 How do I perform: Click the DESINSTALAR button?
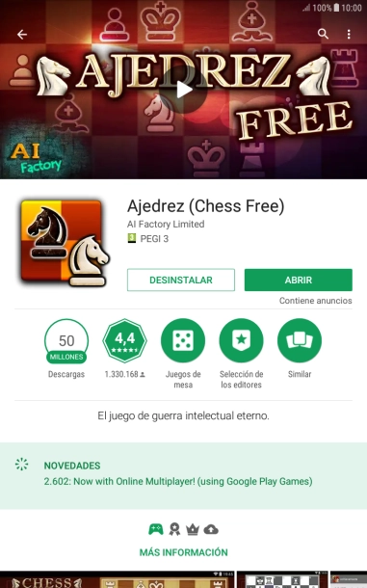tap(181, 280)
